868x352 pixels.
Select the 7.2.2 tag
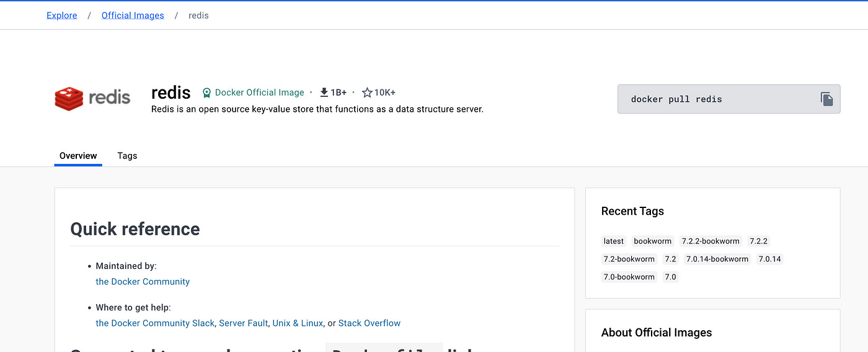(759, 241)
